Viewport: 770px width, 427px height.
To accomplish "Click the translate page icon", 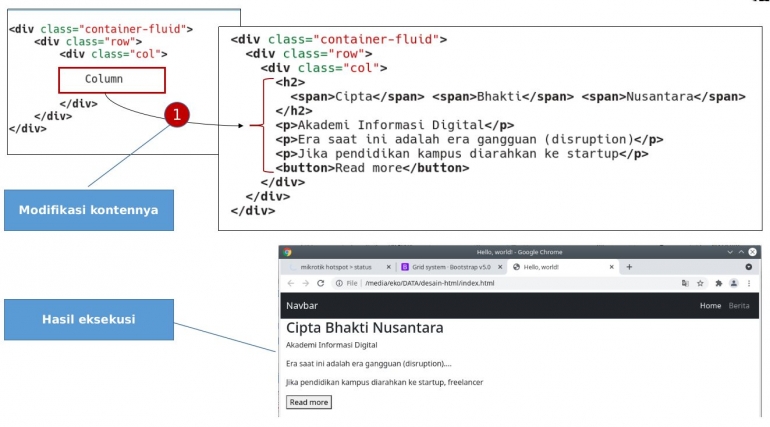I will tap(685, 284).
